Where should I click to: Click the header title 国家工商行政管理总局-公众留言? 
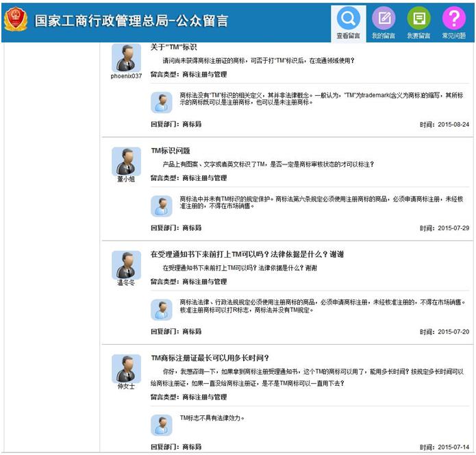pos(131,21)
